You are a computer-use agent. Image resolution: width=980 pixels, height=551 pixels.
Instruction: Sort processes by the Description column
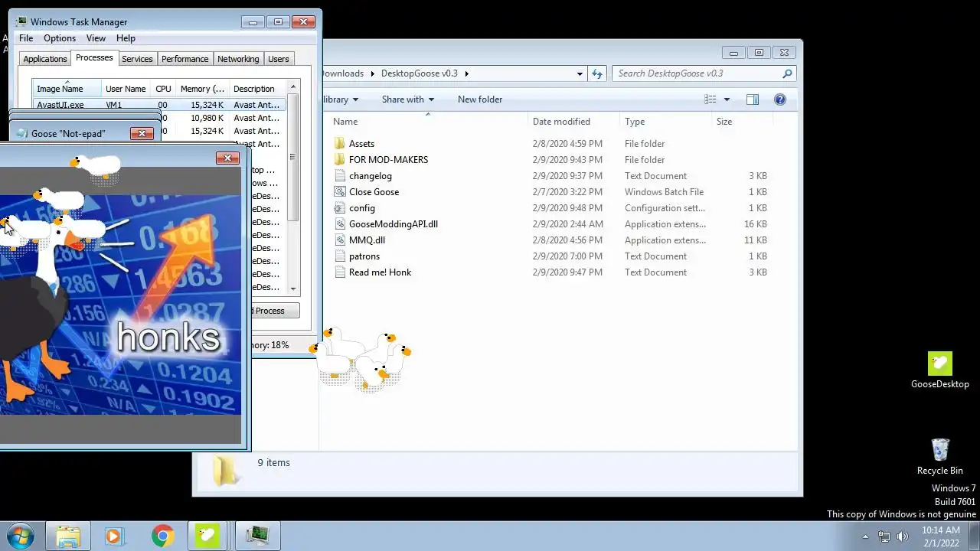click(257, 89)
